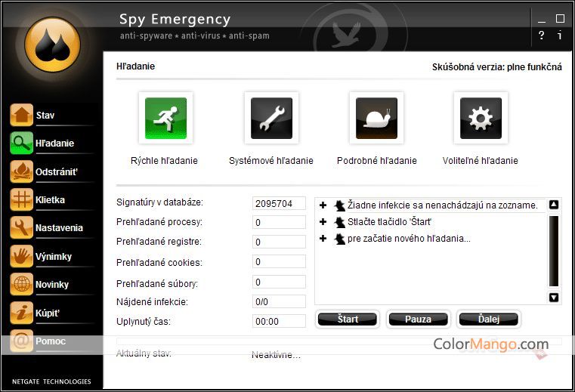Click the results list scroll down arrow

[x=554, y=298]
